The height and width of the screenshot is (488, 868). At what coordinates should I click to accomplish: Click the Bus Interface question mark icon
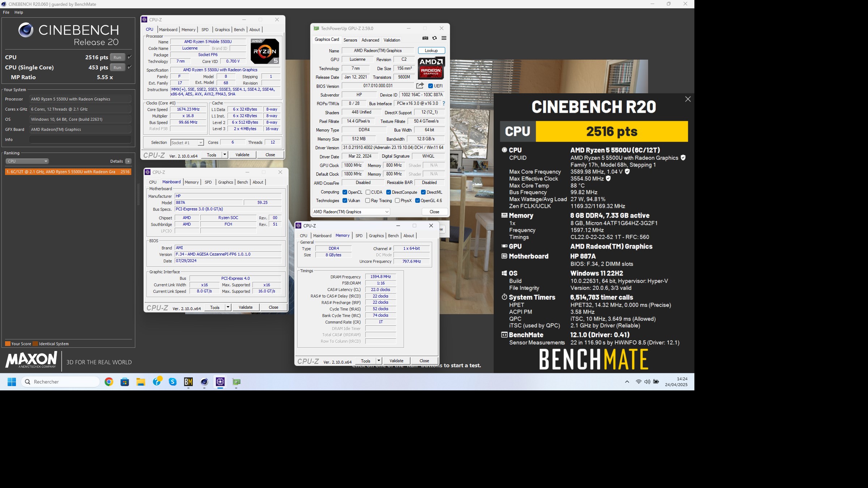coord(444,103)
